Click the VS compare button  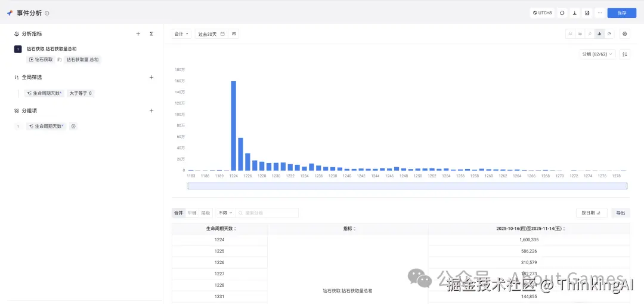pos(234,34)
